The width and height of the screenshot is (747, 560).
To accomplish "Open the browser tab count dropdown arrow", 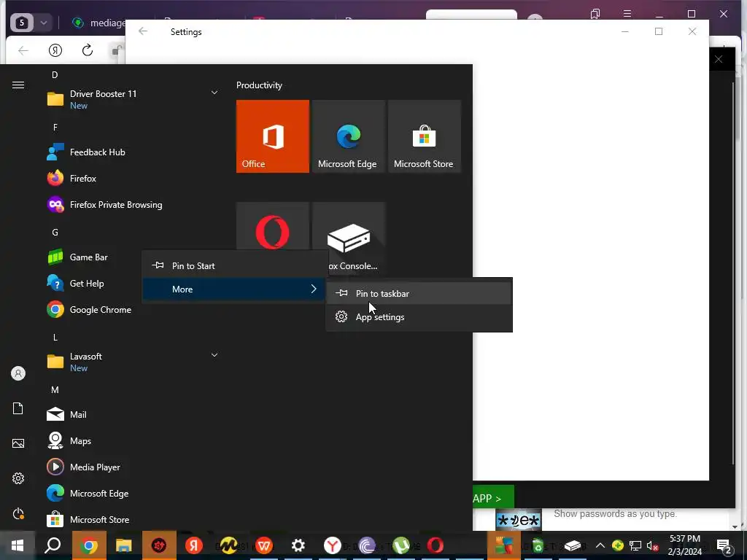I will pos(44,23).
